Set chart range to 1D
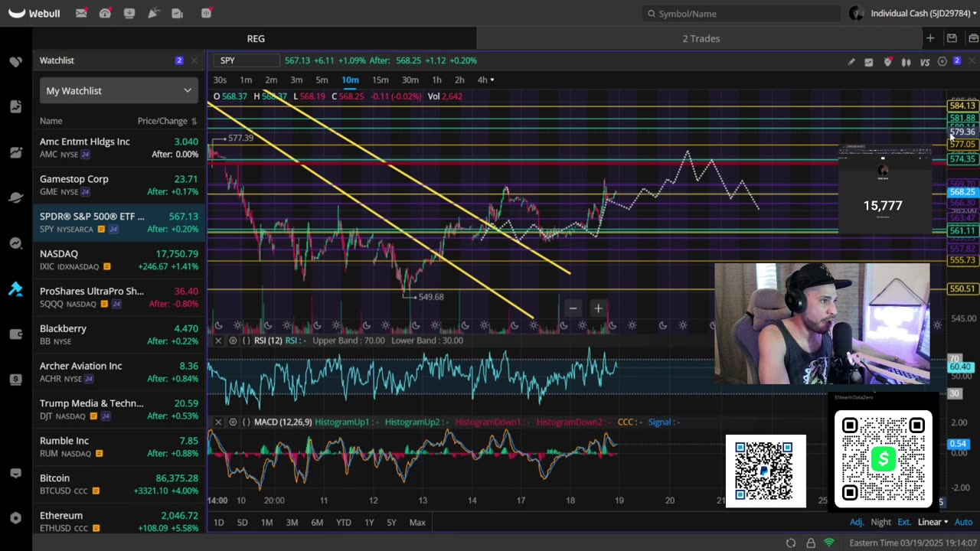This screenshot has height=551, width=980. click(218, 522)
